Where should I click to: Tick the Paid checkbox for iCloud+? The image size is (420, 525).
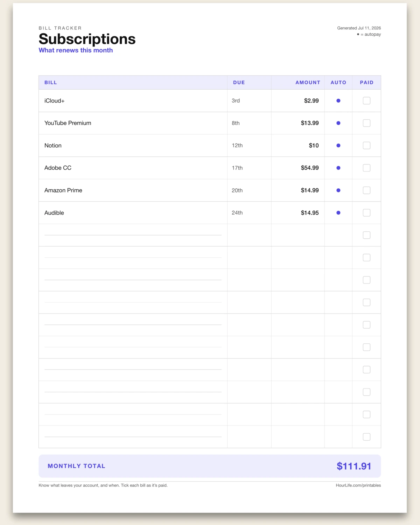(366, 101)
